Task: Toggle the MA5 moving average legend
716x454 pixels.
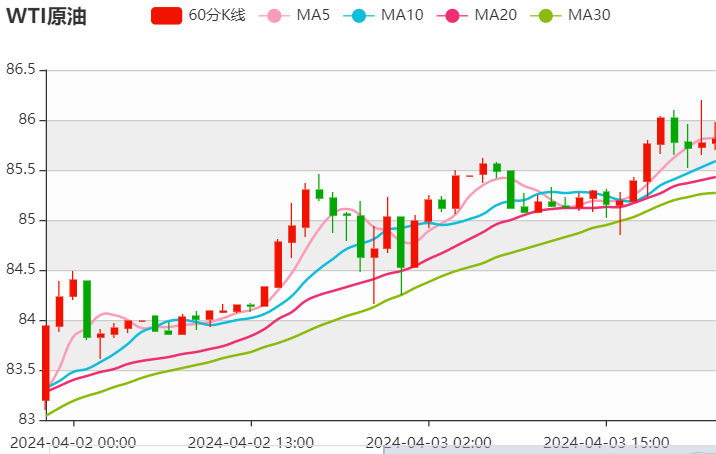Action: pyautogui.click(x=294, y=15)
